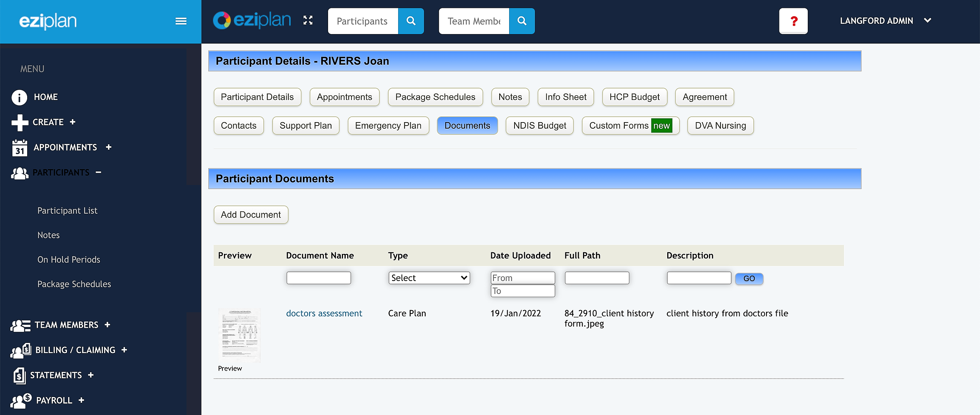
Task: Open the Type Select dropdown filter
Action: (x=429, y=278)
